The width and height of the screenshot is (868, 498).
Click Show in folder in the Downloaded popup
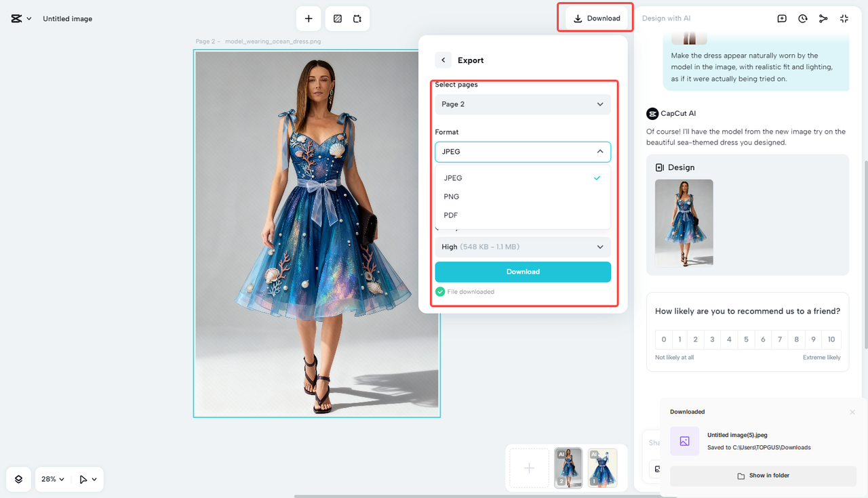(x=763, y=475)
